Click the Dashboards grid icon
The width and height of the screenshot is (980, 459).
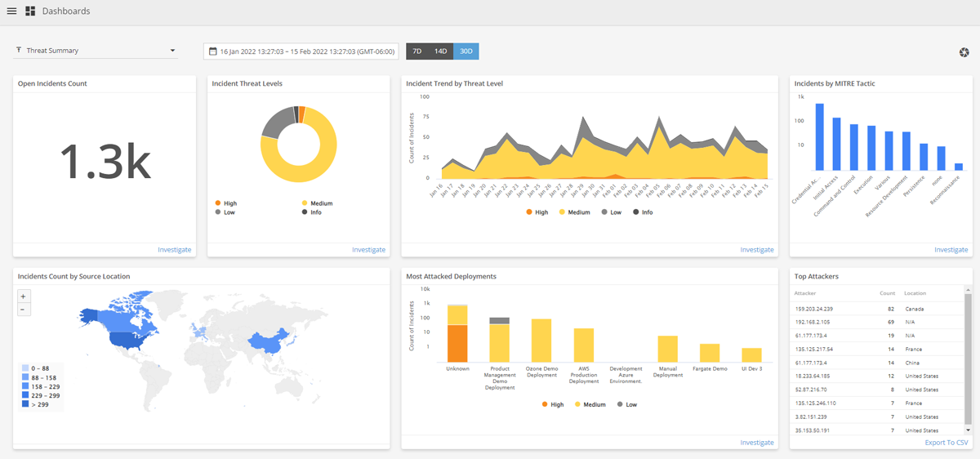coord(30,11)
